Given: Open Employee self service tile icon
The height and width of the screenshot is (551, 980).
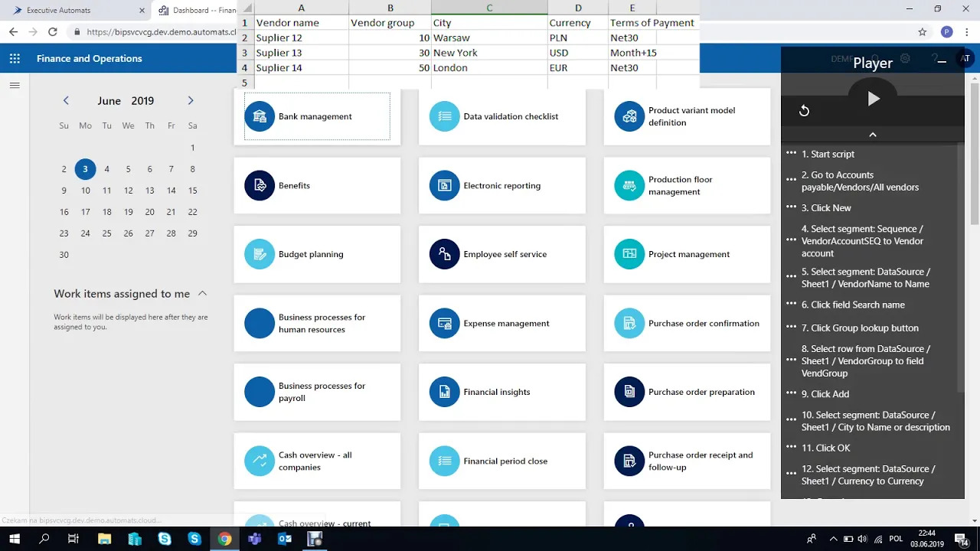Looking at the screenshot, I should tap(445, 254).
